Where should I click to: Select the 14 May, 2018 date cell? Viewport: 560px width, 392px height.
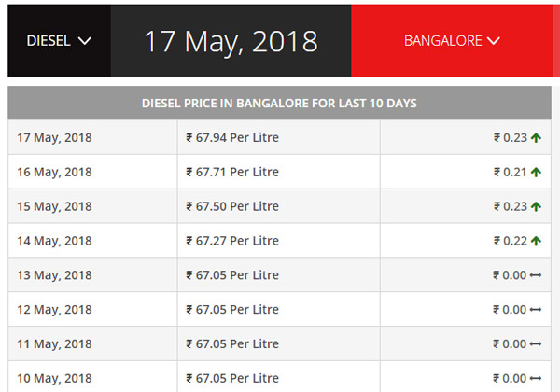click(x=55, y=241)
